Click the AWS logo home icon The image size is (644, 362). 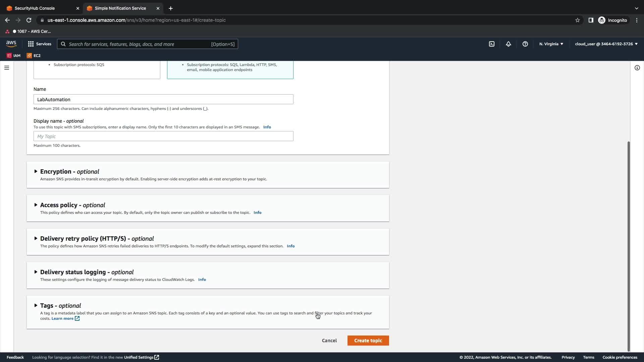[x=11, y=44]
